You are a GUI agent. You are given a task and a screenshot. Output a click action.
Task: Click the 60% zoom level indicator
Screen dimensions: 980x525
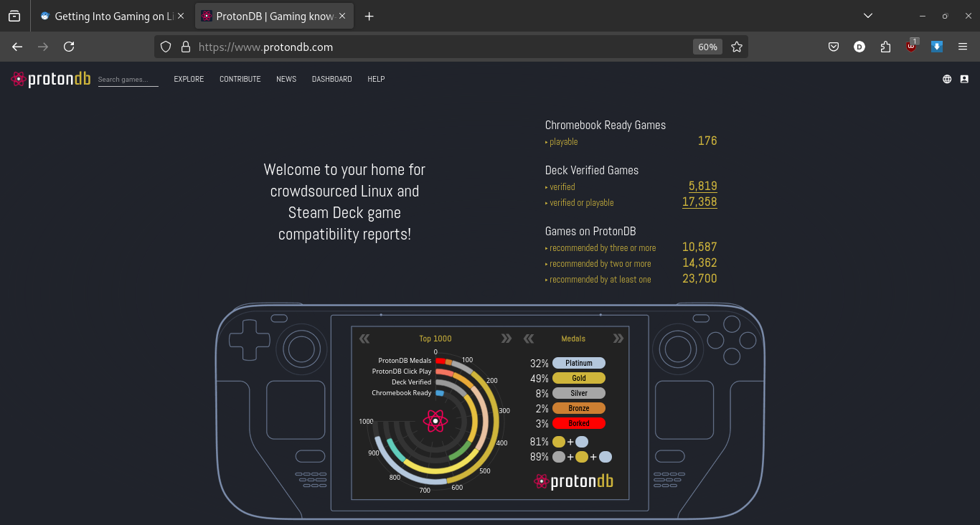coord(707,47)
